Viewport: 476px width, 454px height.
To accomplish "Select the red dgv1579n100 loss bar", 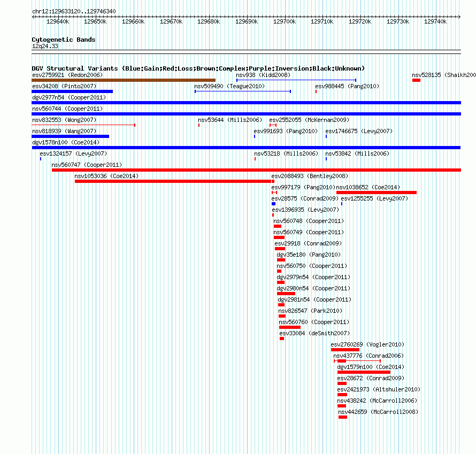I will point(364,372).
